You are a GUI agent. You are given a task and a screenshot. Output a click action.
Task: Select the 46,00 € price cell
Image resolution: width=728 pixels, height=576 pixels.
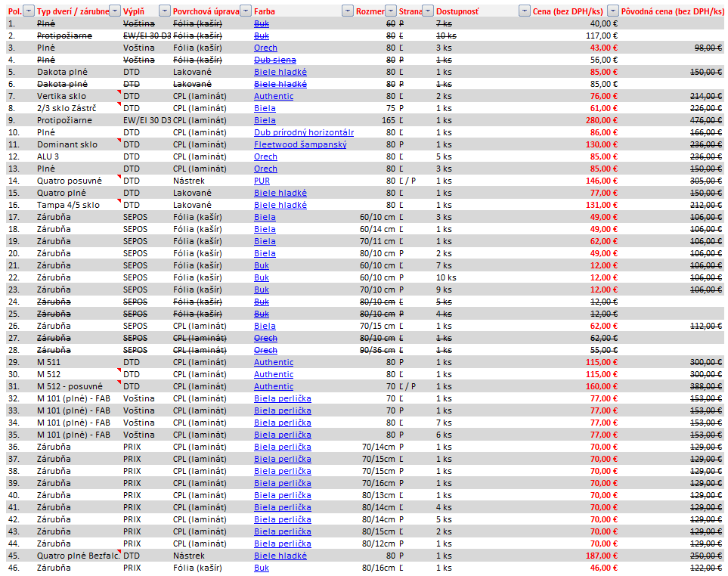(x=603, y=568)
